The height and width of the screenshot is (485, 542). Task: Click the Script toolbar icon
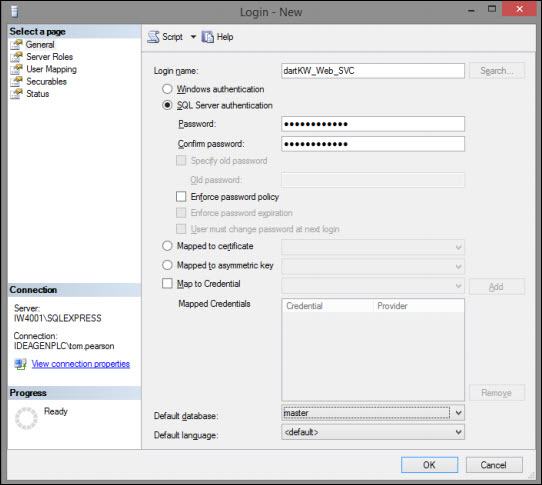click(x=153, y=37)
